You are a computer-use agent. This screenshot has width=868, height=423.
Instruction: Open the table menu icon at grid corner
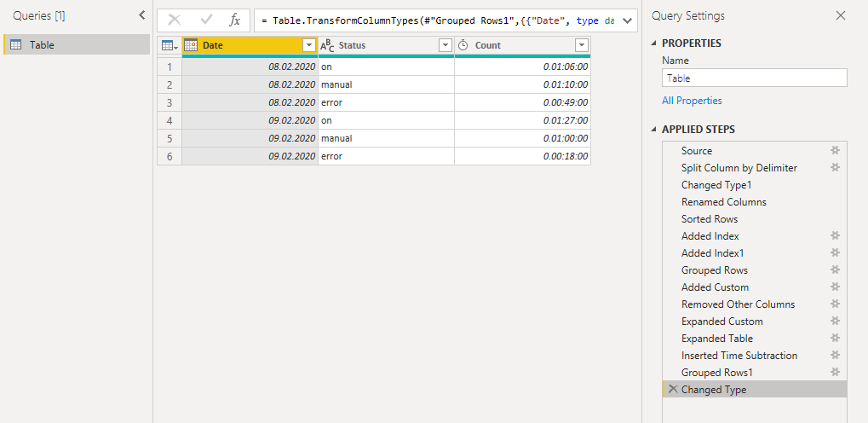(170, 45)
